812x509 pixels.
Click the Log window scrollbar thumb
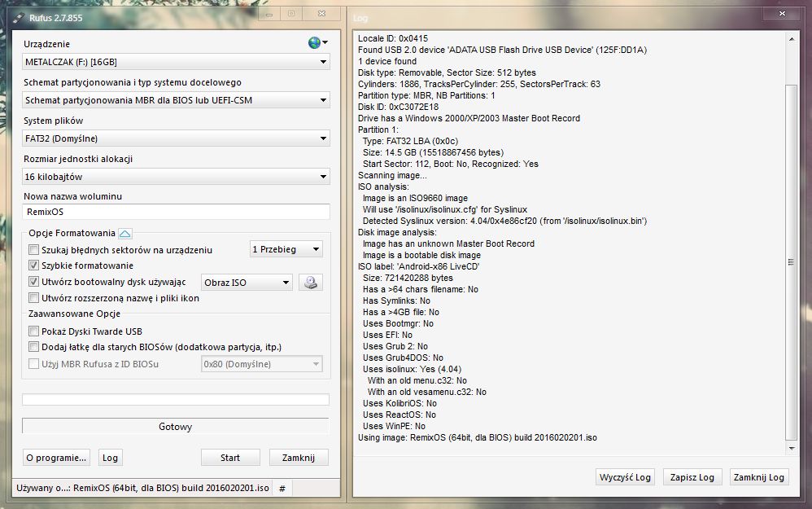pos(791,261)
